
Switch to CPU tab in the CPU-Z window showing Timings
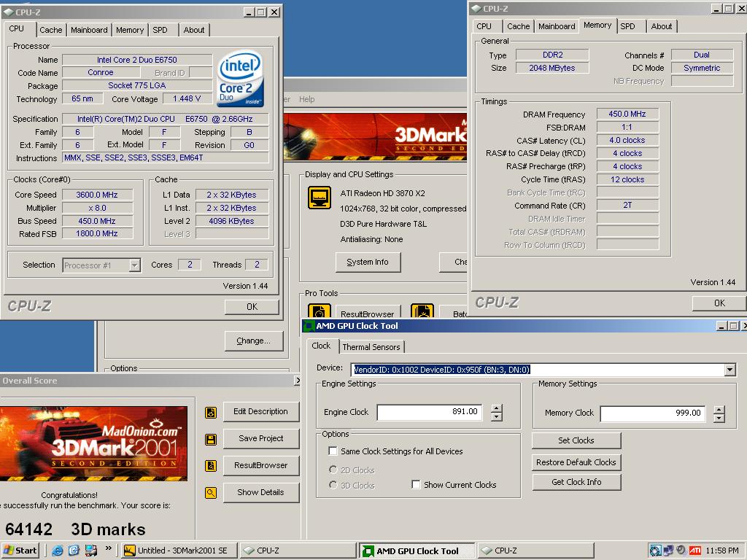(484, 27)
